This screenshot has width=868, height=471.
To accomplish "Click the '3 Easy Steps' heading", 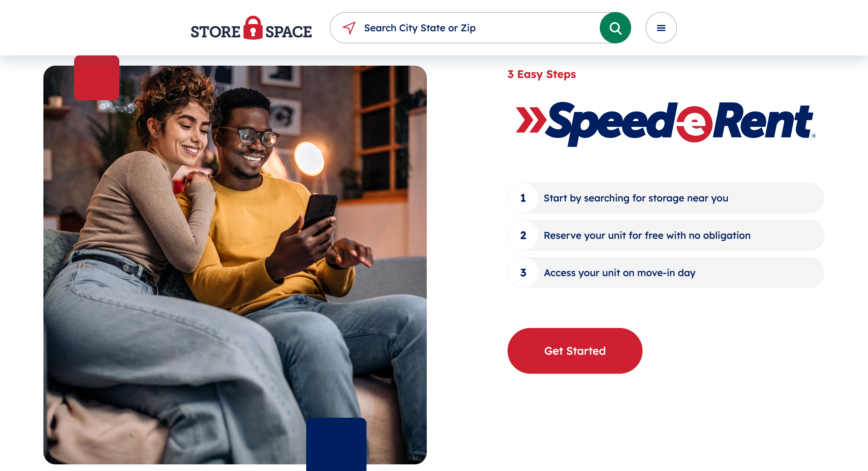I will 542,74.
